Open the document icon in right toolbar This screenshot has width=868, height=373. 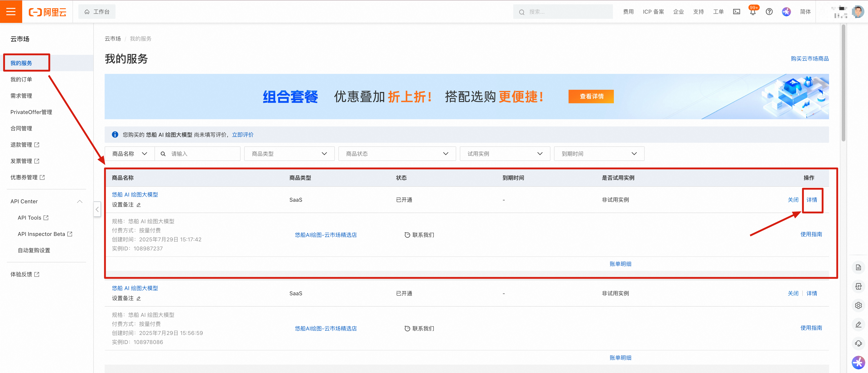[x=858, y=267]
